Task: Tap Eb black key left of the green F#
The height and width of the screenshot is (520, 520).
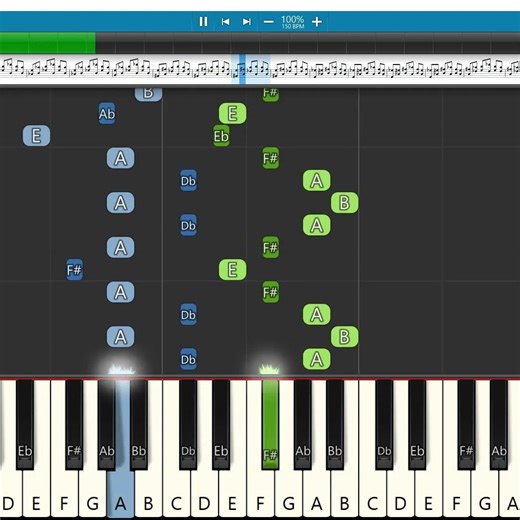Action: (221, 424)
